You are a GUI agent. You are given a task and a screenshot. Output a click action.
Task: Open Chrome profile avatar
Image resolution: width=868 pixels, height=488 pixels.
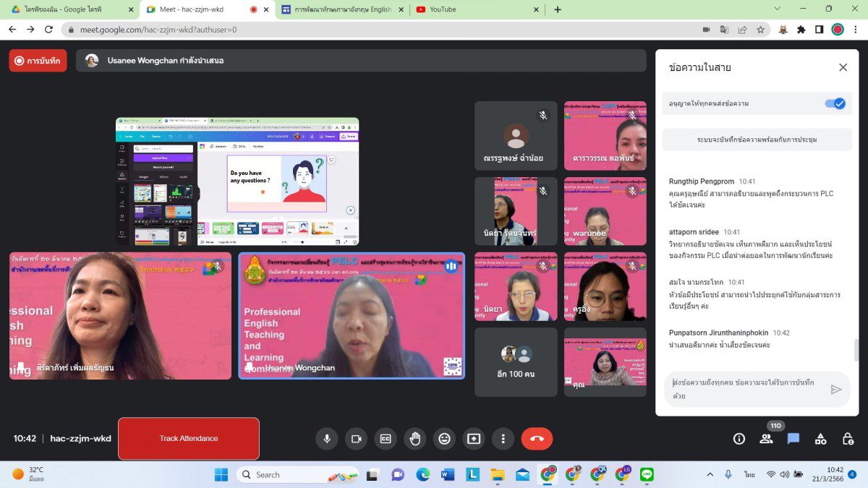838,30
